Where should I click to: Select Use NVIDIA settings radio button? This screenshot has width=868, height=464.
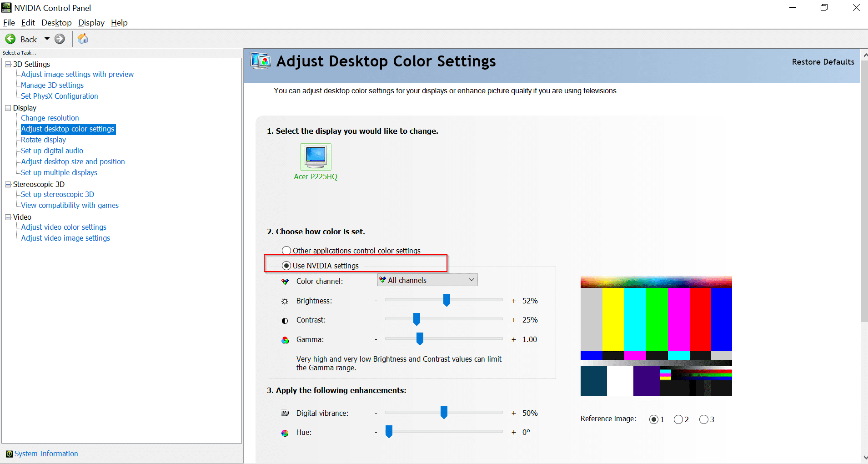tap(286, 266)
